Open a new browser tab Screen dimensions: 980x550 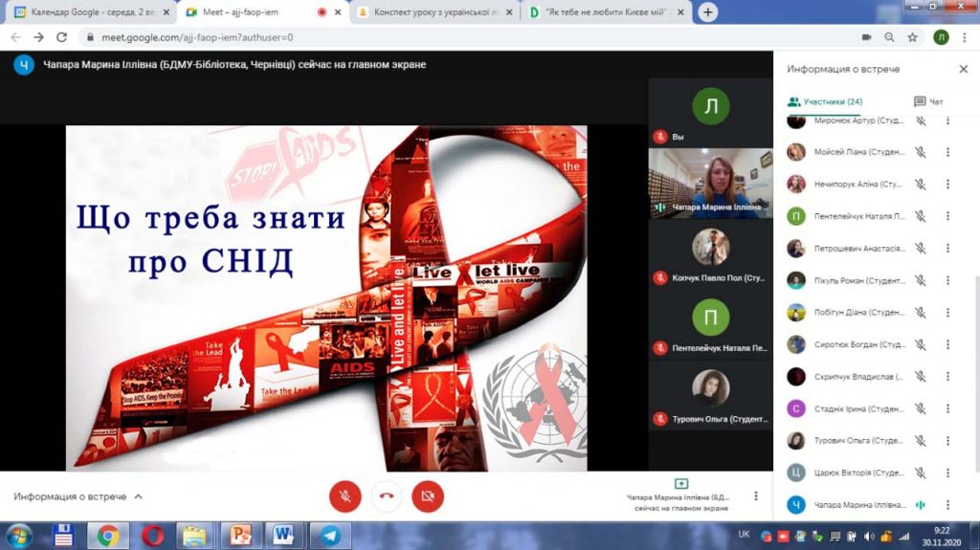click(708, 12)
